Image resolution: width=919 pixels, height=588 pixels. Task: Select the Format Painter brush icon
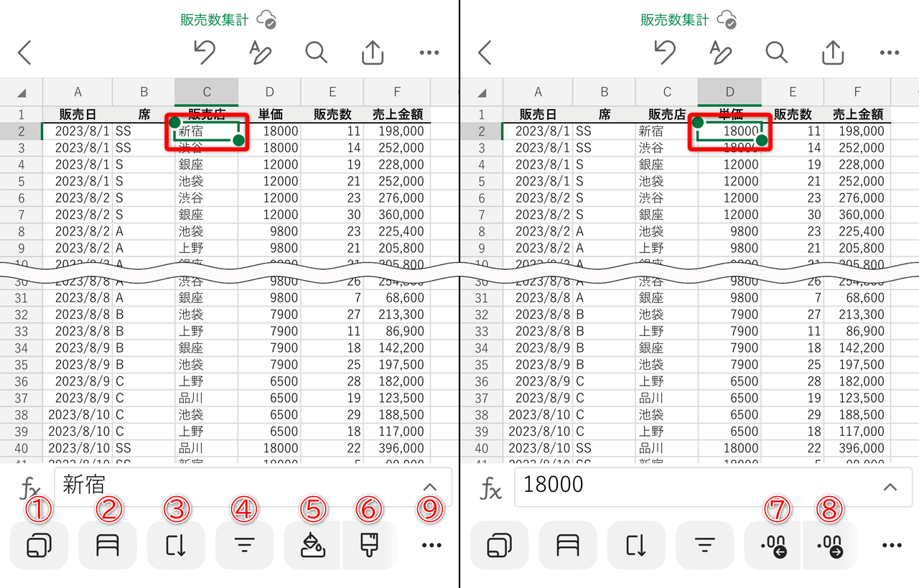(368, 544)
